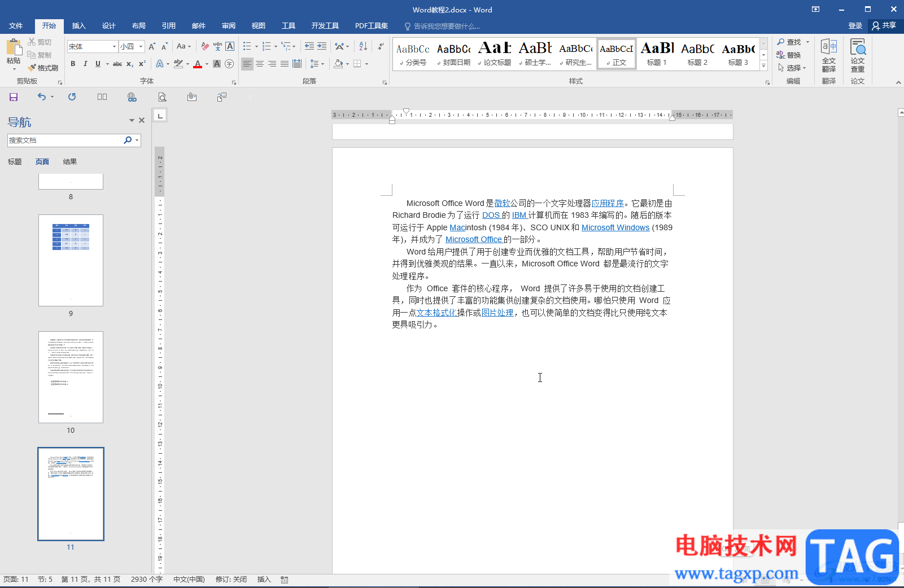
Task: Apply character border icon
Action: point(230,46)
